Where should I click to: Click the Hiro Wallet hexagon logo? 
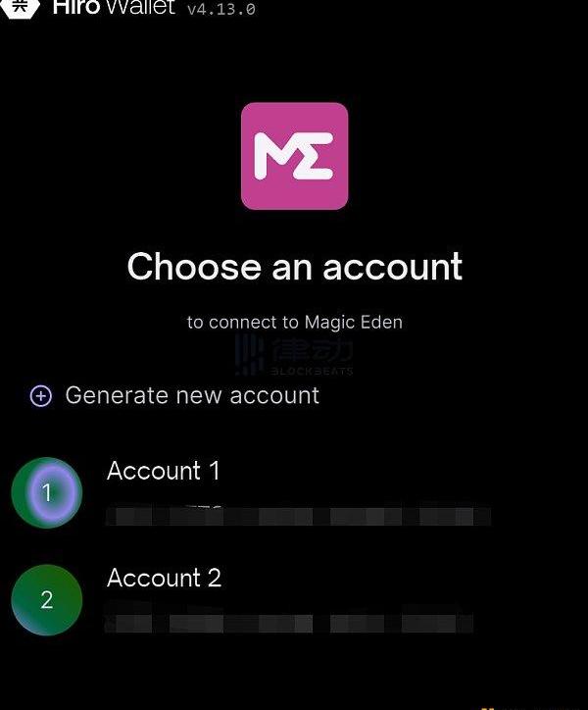point(19,7)
